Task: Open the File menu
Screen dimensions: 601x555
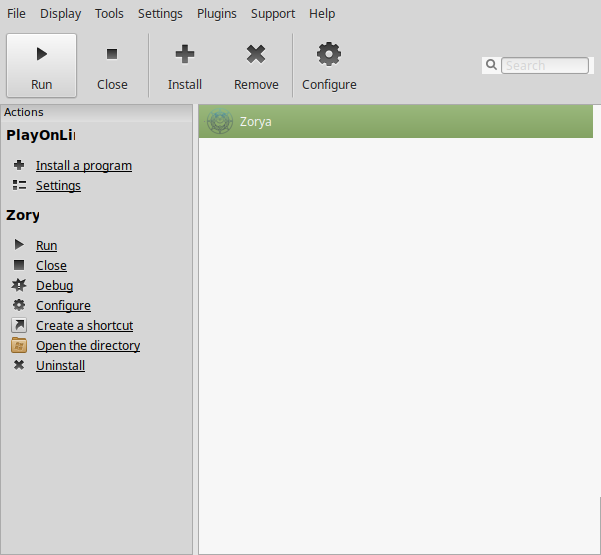Action: click(16, 14)
